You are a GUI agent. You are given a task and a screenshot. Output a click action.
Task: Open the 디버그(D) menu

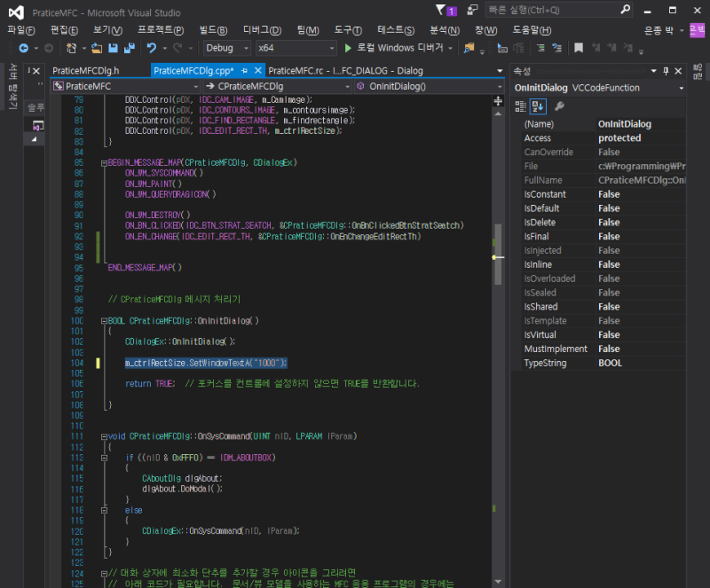pyautogui.click(x=262, y=30)
